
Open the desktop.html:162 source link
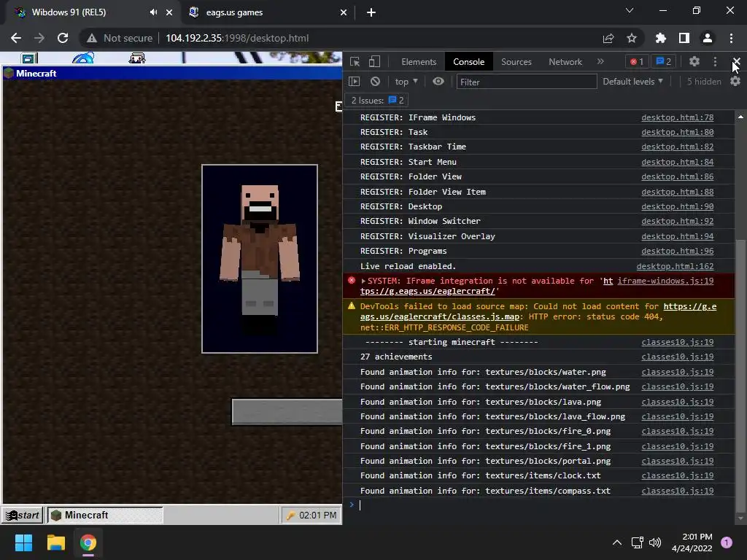click(675, 266)
